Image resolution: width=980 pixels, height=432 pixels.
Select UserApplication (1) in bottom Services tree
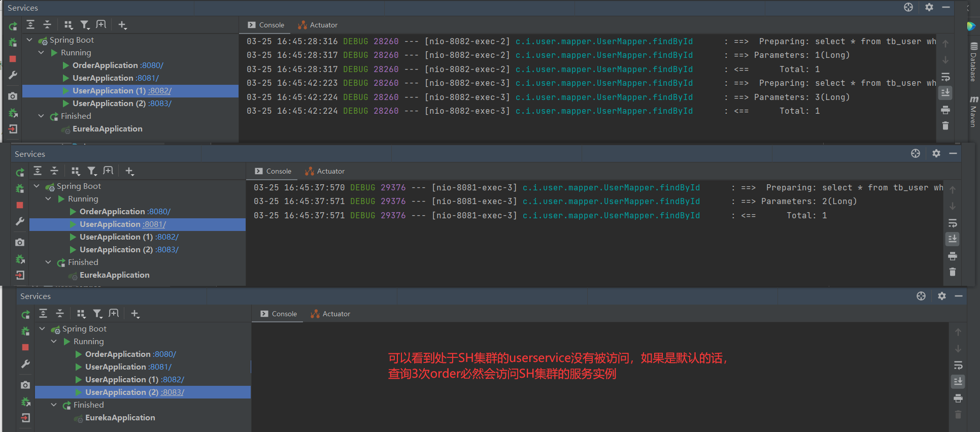point(122,380)
